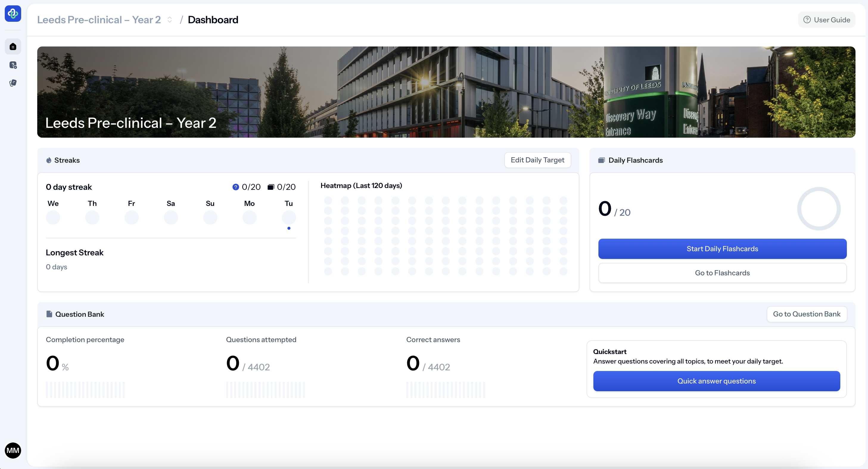Open the Flashcards sidebar icon
The image size is (868, 469).
pyautogui.click(x=13, y=83)
